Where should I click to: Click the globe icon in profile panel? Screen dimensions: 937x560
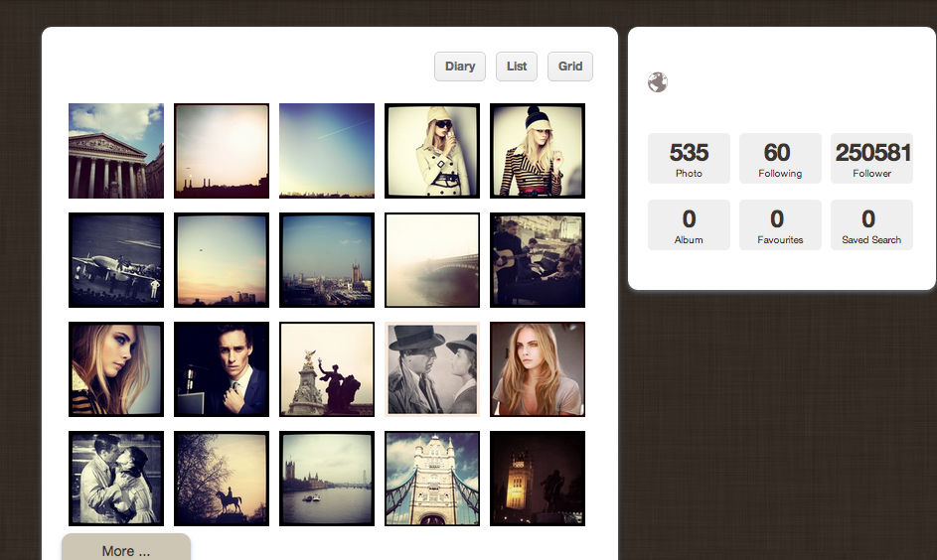(x=658, y=82)
